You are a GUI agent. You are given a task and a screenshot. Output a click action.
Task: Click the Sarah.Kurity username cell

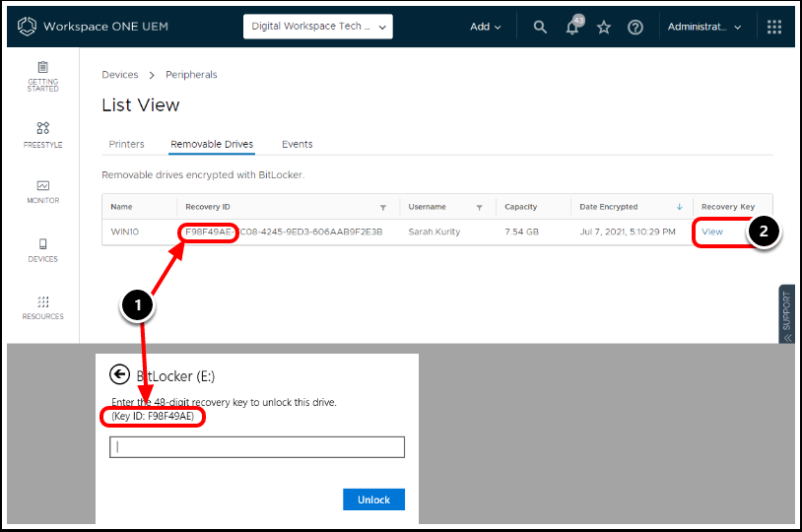coord(434,232)
